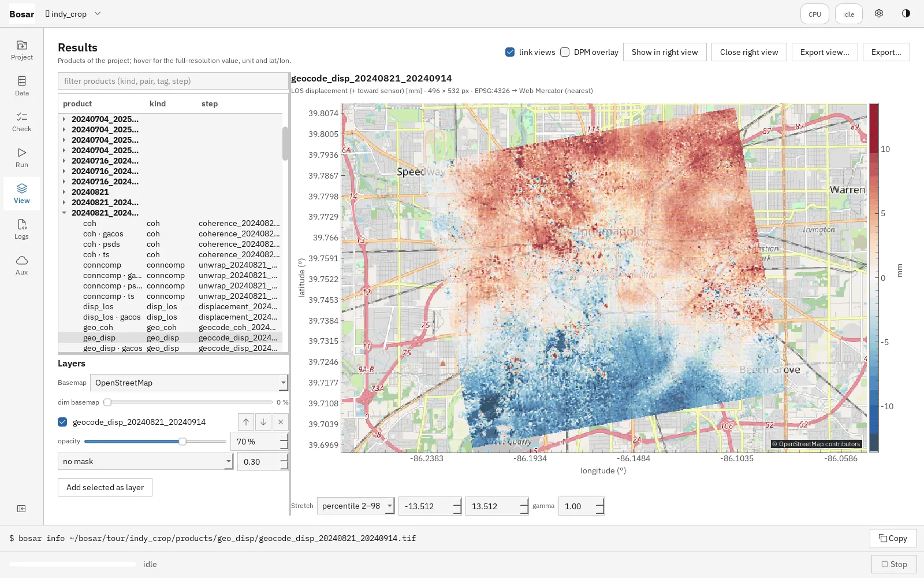
Task: Click the Export... button
Action: pyautogui.click(x=886, y=52)
